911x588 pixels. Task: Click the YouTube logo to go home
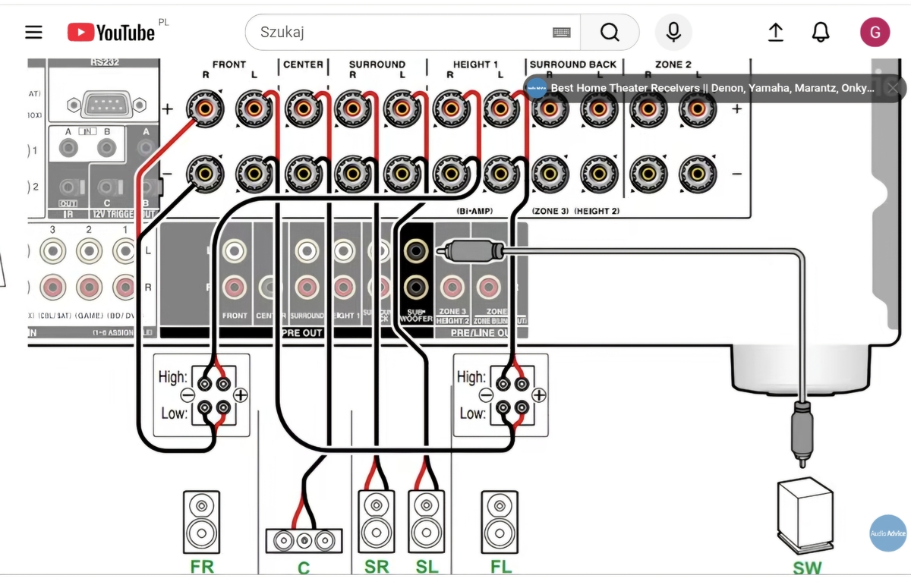[111, 33]
